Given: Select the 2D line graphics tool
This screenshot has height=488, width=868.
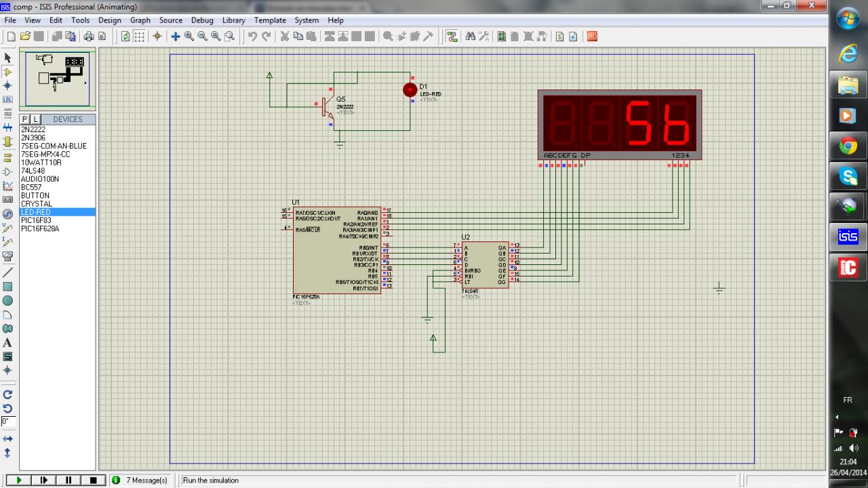Looking at the screenshot, I should tap(8, 272).
